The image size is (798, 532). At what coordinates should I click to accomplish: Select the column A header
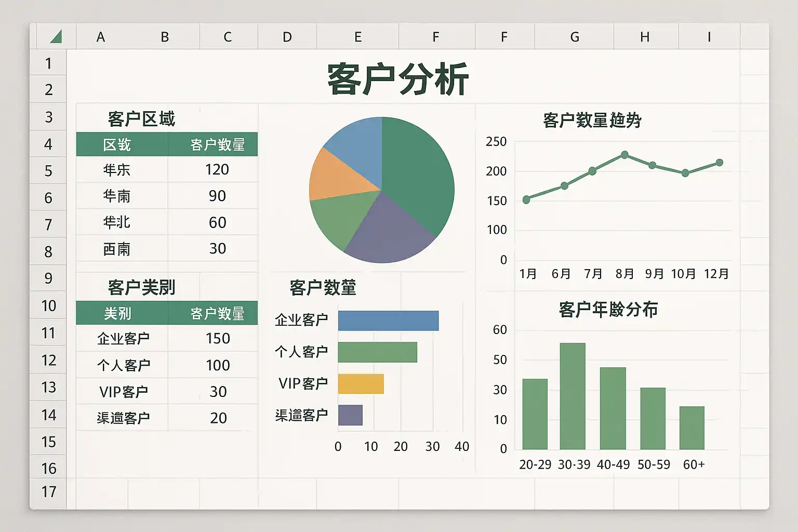[101, 37]
